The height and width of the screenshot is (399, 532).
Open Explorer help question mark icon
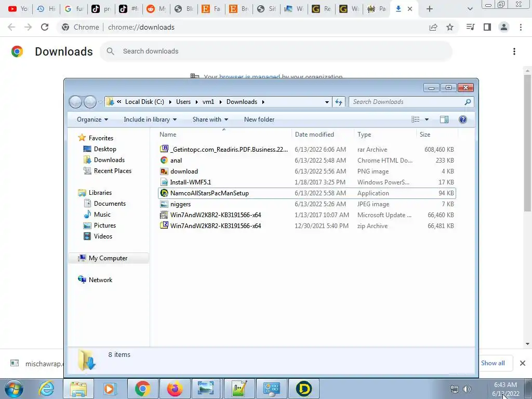(x=463, y=119)
